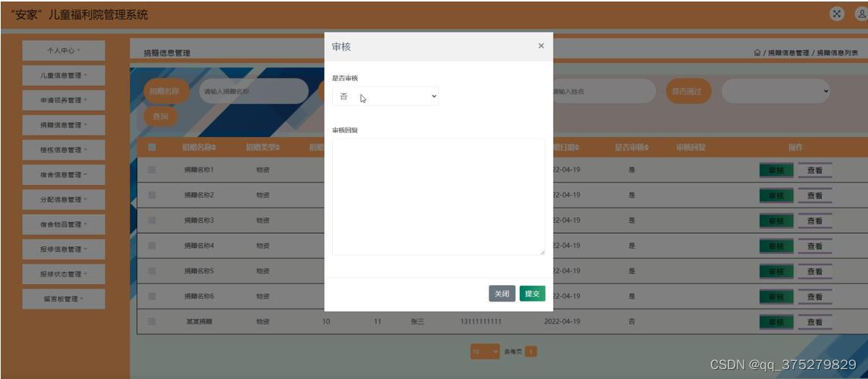Image resolution: width=868 pixels, height=379 pixels.
Task: Click the 张三 name cell
Action: (x=417, y=321)
